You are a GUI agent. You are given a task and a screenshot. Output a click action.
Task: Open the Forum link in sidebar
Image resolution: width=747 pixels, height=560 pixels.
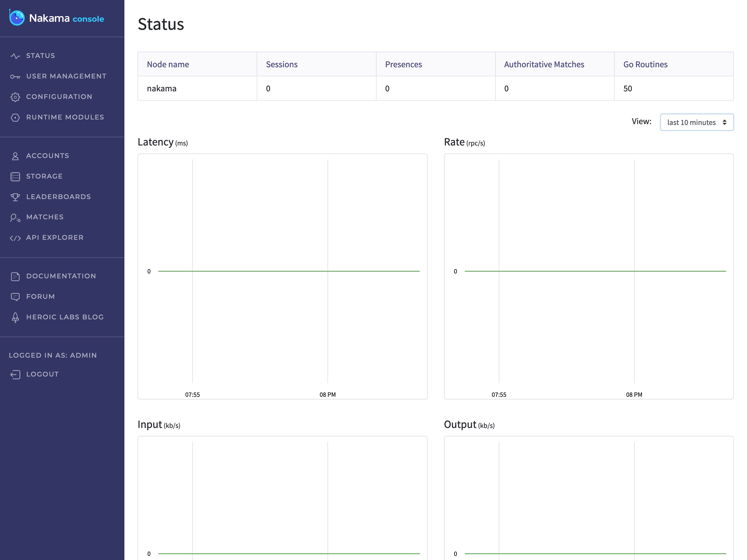coord(40,297)
